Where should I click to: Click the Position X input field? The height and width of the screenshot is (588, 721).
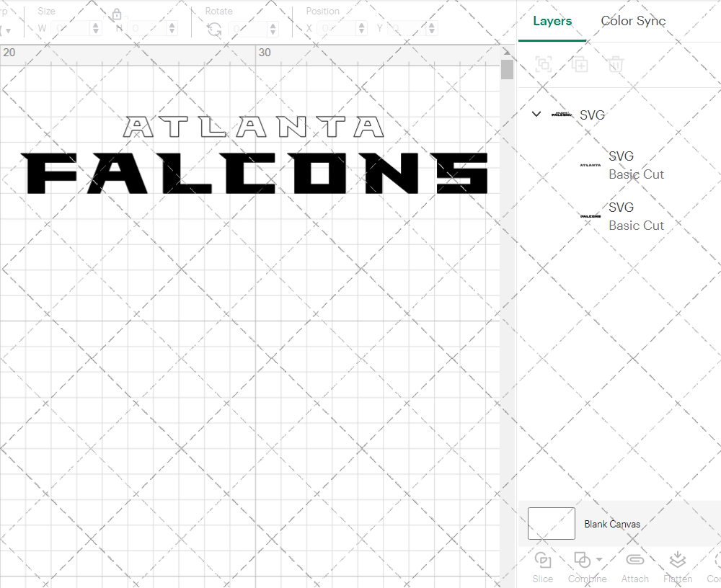(336, 29)
